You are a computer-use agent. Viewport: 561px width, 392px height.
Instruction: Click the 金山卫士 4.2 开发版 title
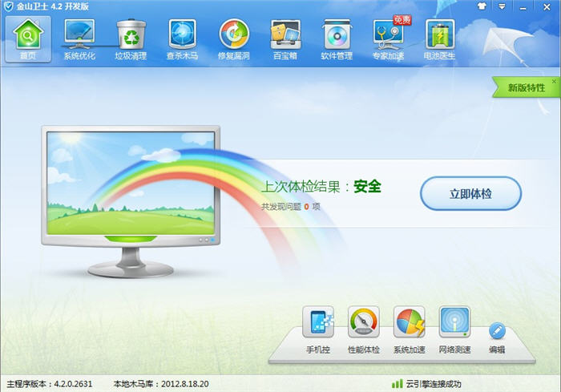(x=53, y=6)
